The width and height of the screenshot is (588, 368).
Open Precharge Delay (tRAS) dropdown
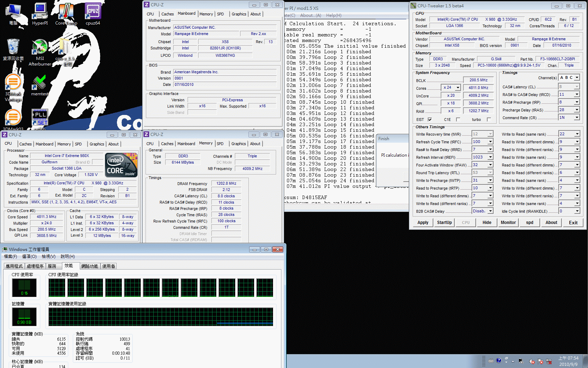coord(577,110)
